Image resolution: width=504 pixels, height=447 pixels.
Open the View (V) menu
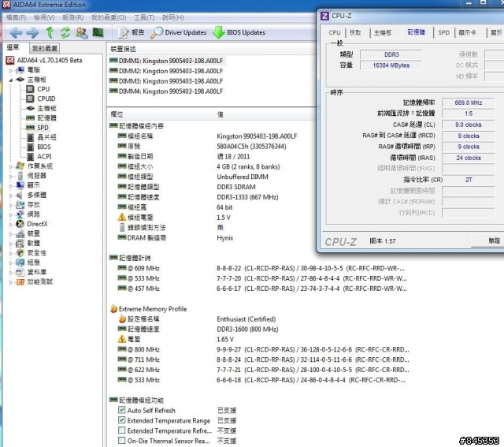click(44, 17)
